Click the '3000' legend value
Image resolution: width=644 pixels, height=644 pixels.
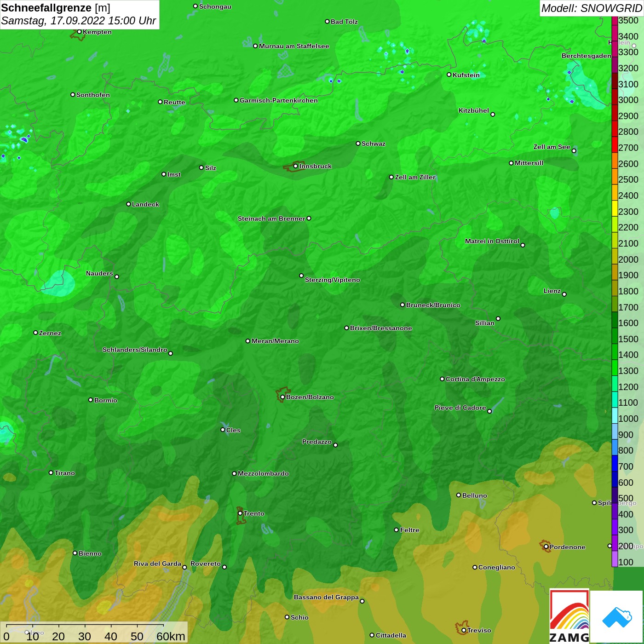click(628, 100)
